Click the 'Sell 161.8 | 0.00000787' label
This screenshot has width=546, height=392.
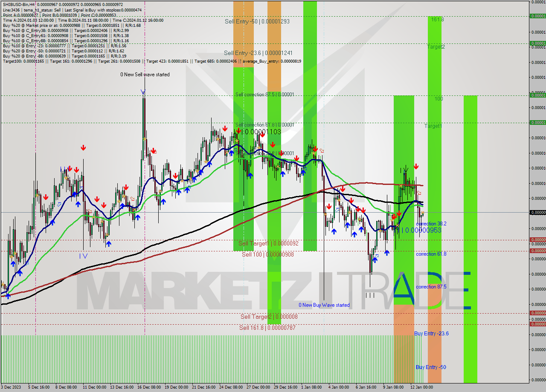click(267, 328)
